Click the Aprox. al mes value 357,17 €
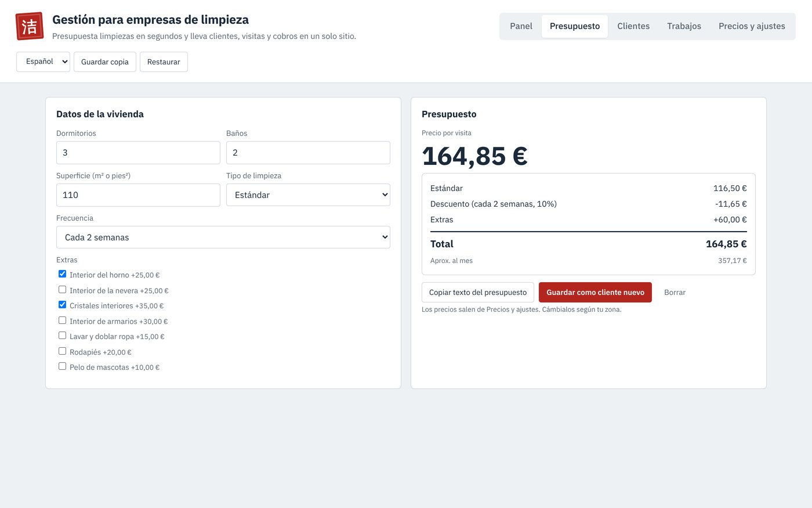 click(x=733, y=261)
